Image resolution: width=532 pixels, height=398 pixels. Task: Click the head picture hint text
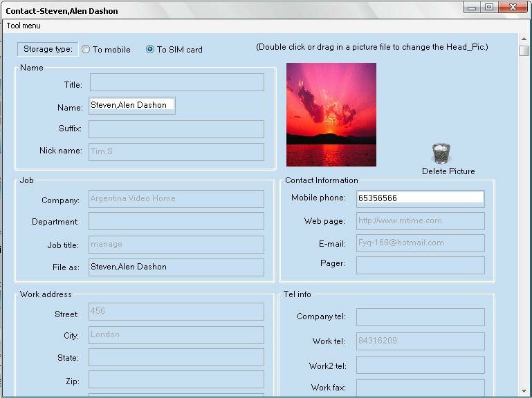pos(372,47)
